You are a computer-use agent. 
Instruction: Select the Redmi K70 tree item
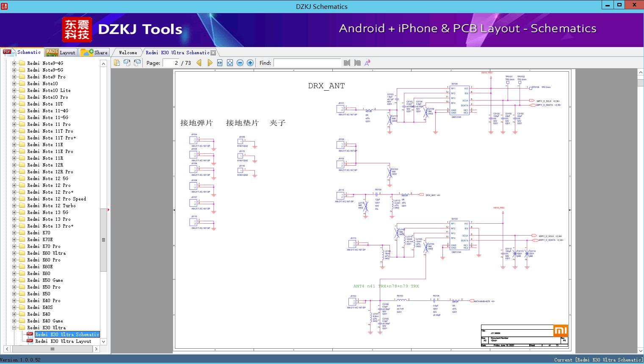39,233
